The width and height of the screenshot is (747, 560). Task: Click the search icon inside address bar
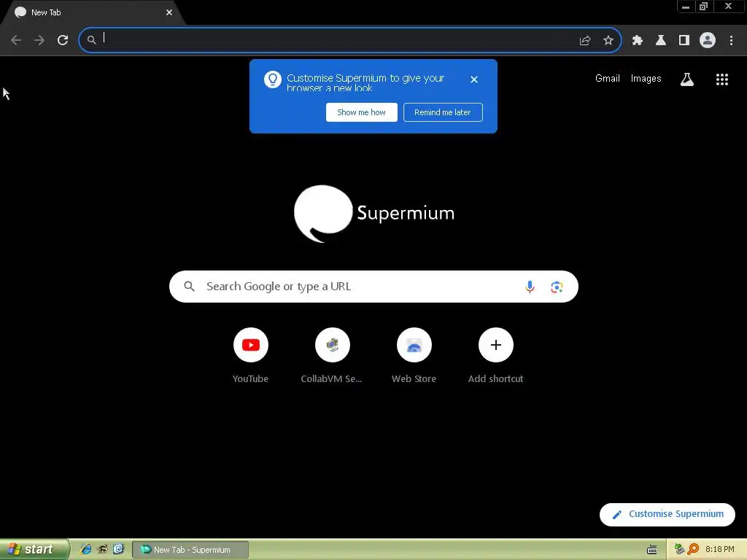click(x=91, y=41)
